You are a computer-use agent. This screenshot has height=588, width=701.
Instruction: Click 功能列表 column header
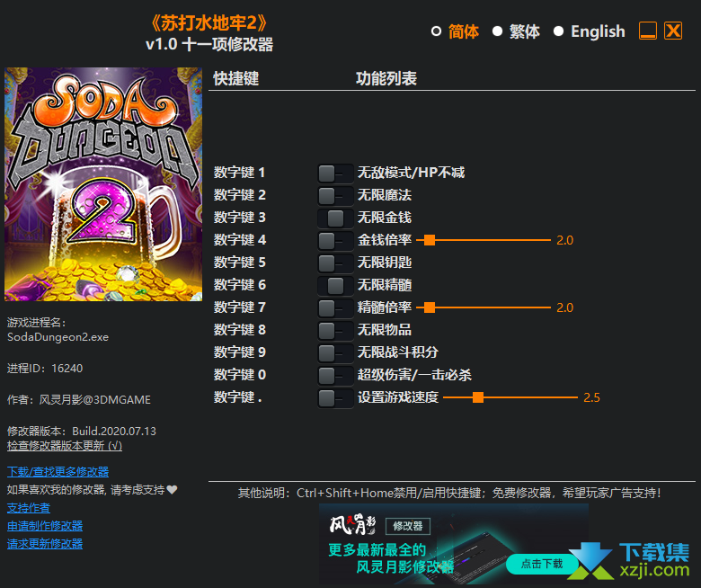click(x=386, y=79)
